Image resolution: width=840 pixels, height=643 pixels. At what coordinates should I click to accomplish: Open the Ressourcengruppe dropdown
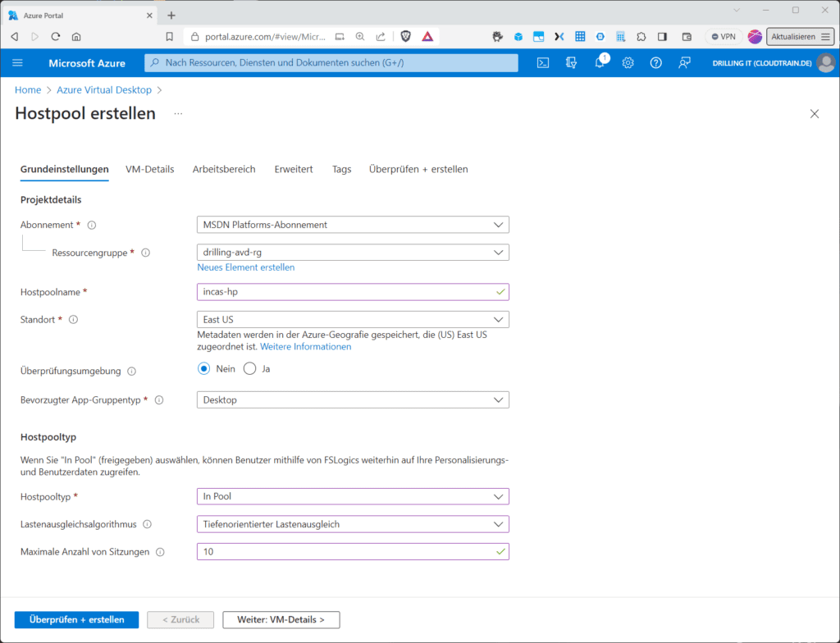[x=353, y=252]
